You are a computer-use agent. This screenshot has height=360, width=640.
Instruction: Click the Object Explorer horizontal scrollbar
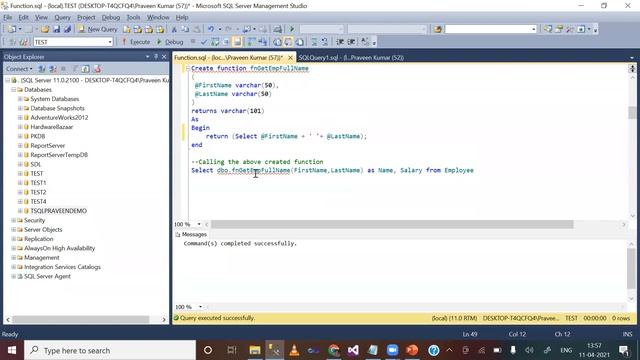coord(80,319)
